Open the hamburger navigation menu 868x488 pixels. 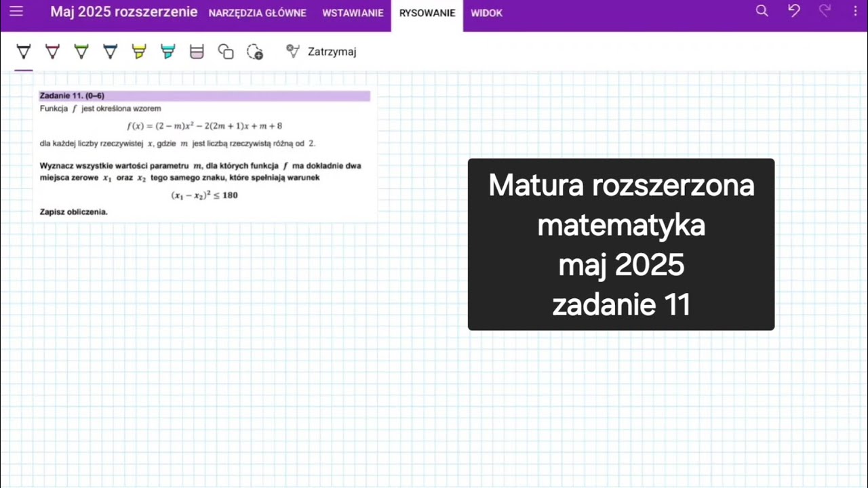point(16,12)
